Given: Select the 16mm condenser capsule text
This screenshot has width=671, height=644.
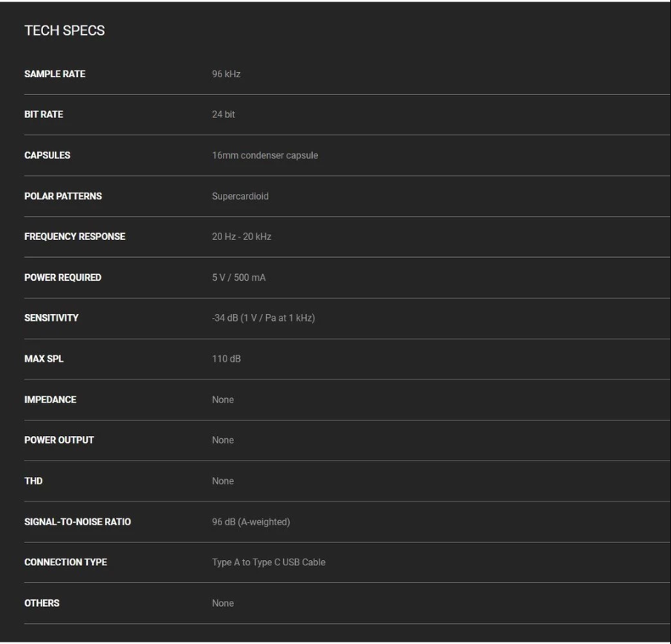Looking at the screenshot, I should tap(265, 155).
